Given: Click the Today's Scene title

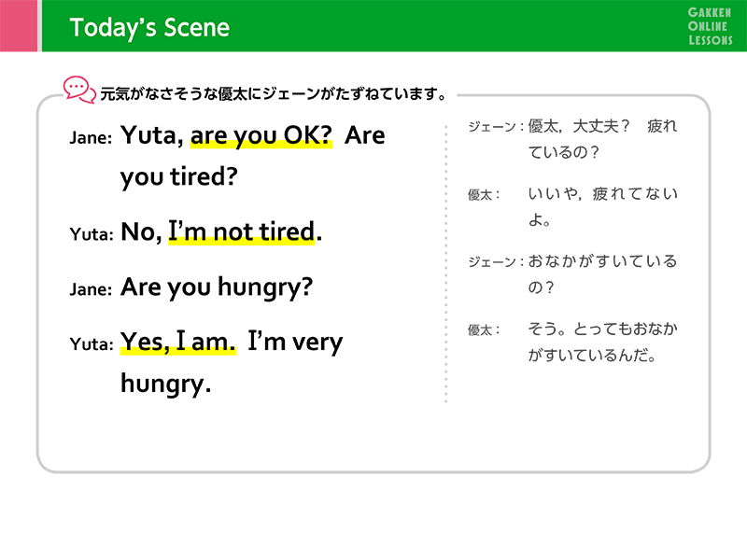Looking at the screenshot, I should point(149,27).
